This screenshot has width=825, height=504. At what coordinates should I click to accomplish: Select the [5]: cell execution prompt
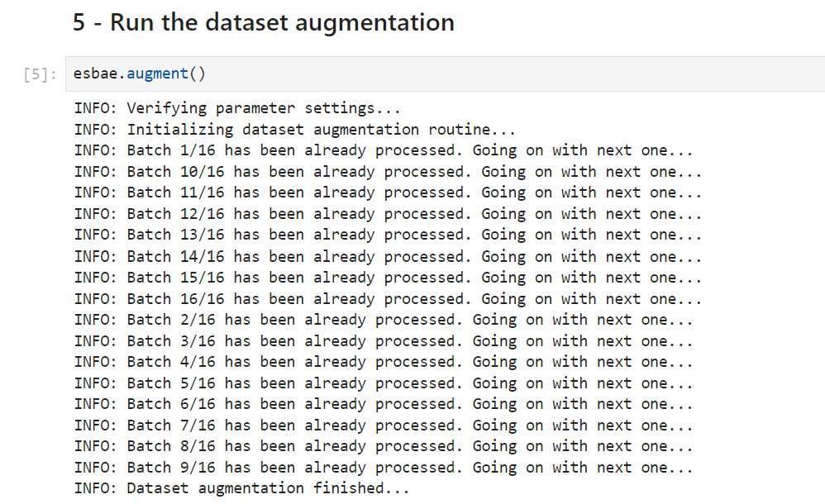[x=40, y=74]
